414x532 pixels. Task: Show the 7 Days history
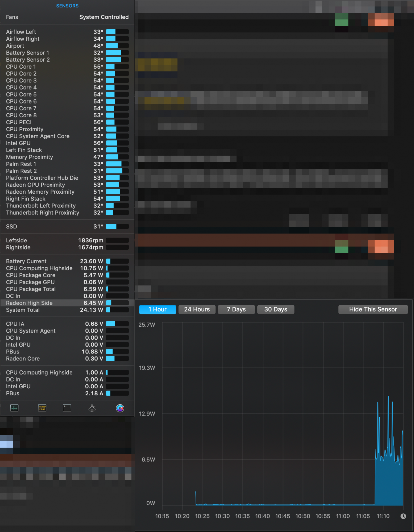tap(236, 309)
